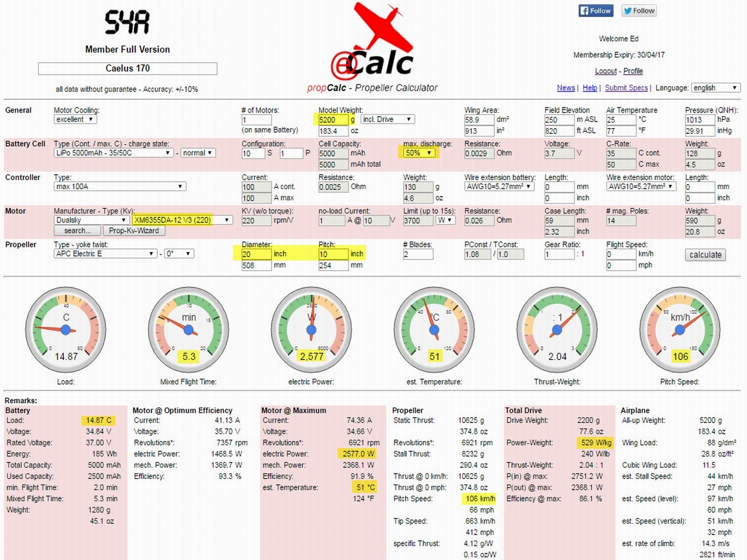
Task: Click the Gear Ratio field
Action: (x=559, y=255)
